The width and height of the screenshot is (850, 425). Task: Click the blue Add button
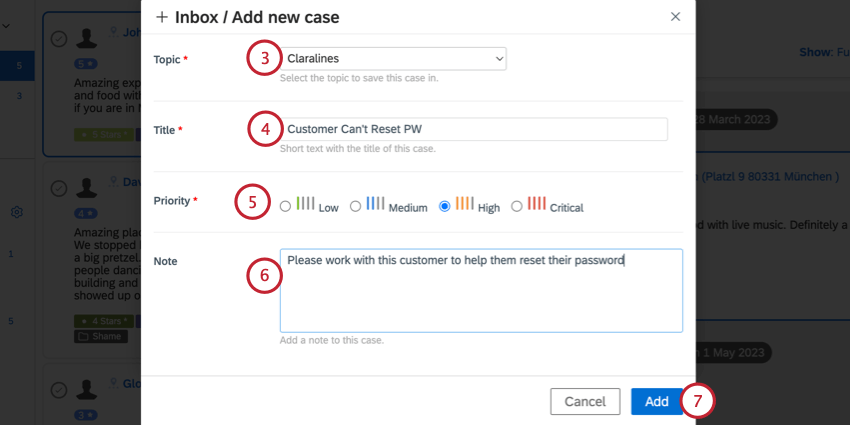click(x=656, y=402)
